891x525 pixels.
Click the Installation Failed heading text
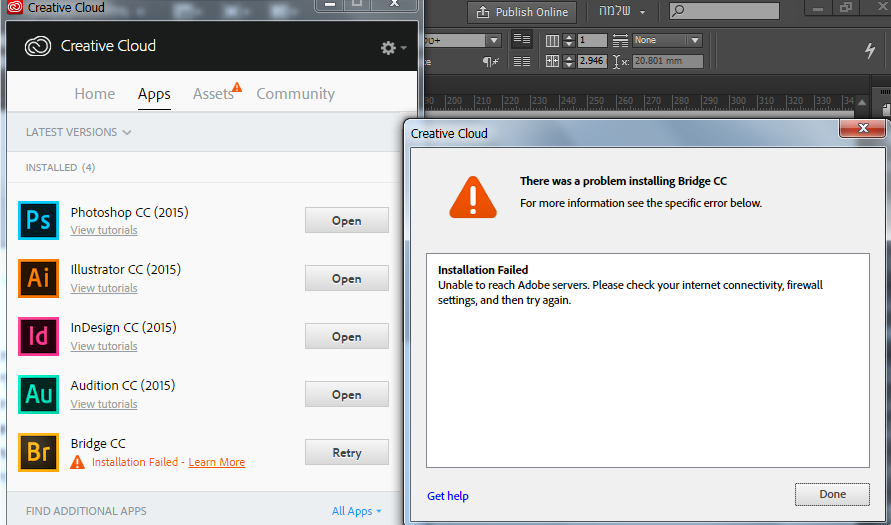tap(483, 270)
